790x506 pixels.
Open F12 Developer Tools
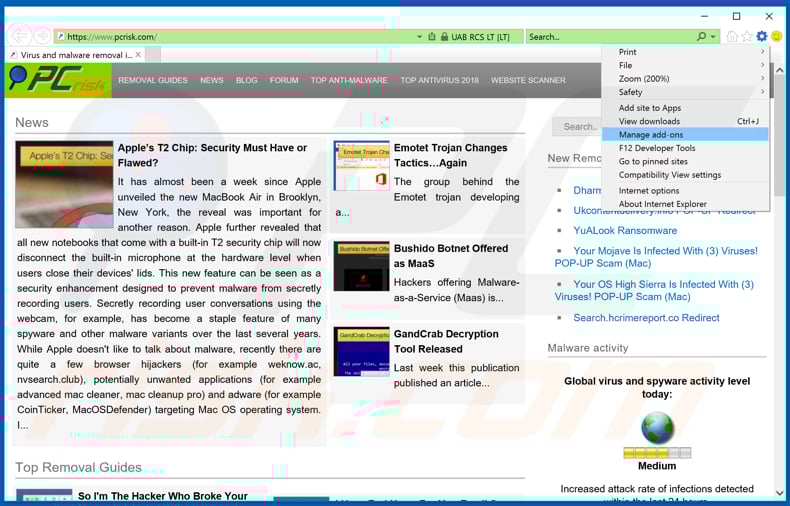pos(685,148)
